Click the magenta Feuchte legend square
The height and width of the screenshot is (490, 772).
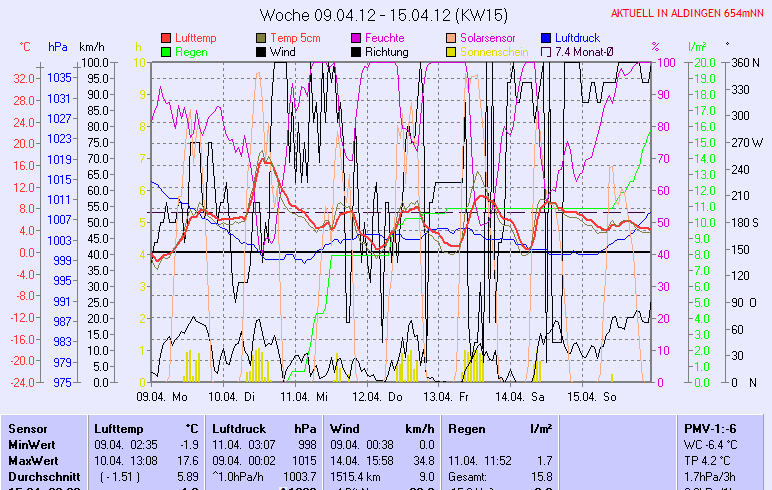(357, 38)
